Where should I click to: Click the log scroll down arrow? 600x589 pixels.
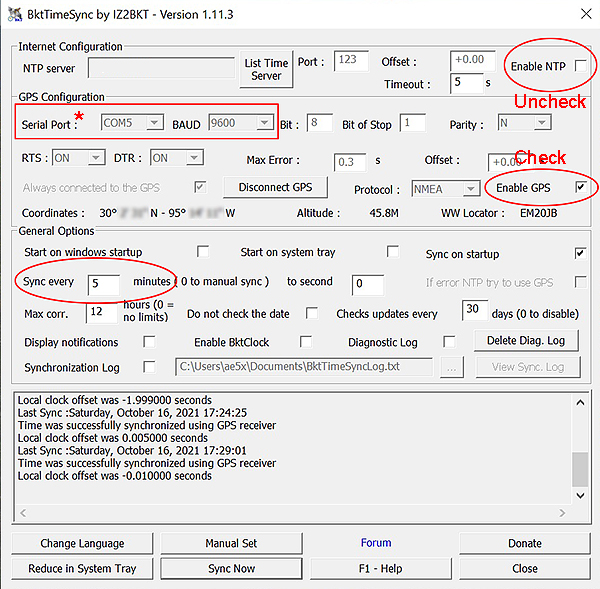(580, 495)
